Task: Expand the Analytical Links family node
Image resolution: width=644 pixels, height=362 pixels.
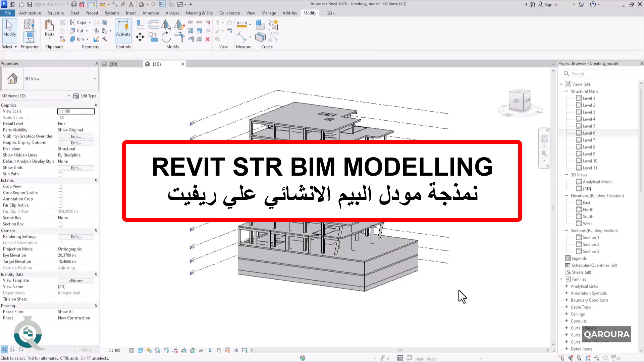Action: 567,286
